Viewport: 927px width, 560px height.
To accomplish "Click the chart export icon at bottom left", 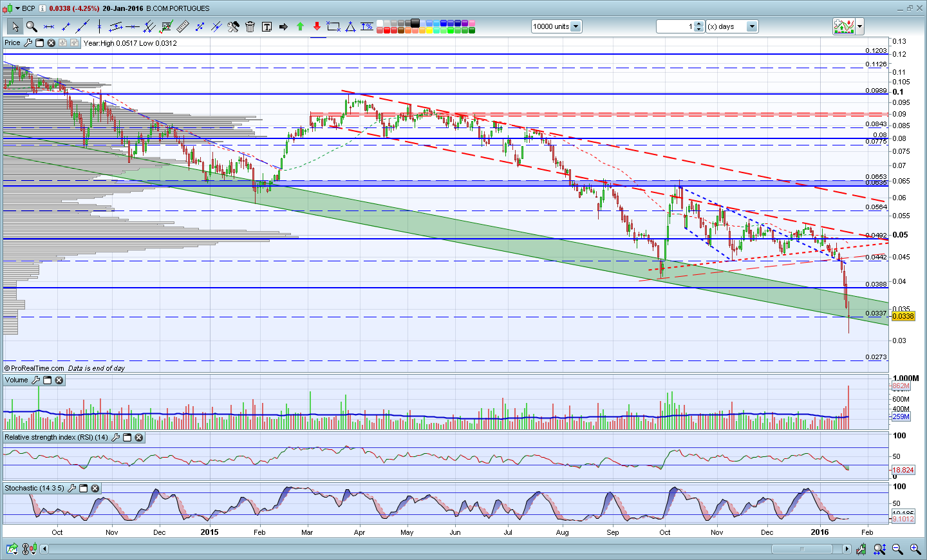I will pyautogui.click(x=12, y=549).
